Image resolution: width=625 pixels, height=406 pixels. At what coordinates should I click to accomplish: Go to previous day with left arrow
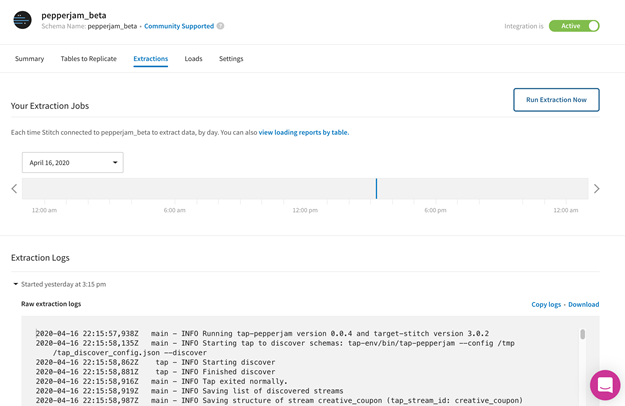tap(14, 188)
